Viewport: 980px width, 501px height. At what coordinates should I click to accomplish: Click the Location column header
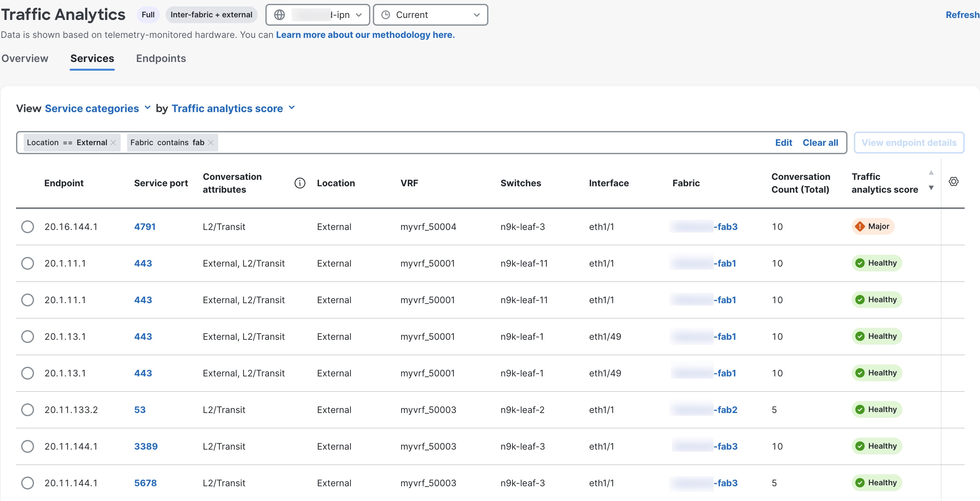click(x=336, y=183)
